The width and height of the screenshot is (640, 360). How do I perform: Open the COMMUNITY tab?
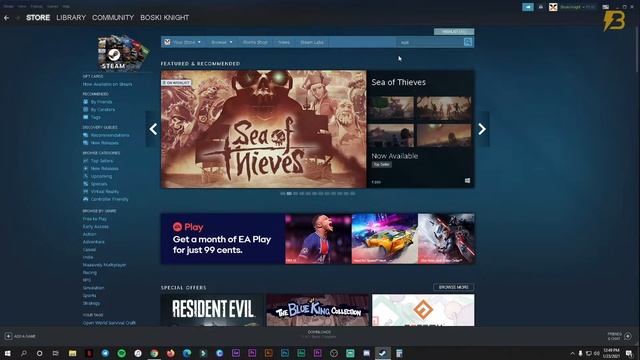[x=113, y=18]
